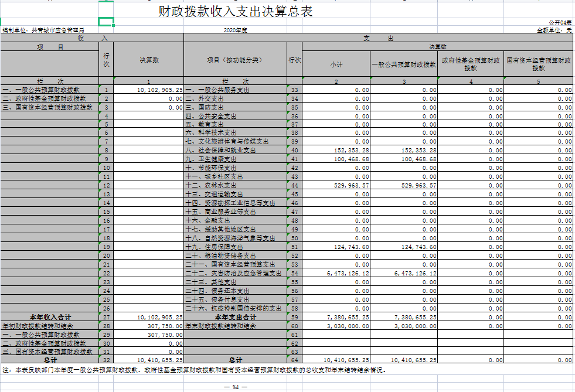Select the title cell 财政拨款收入支出决算总表

[235, 12]
